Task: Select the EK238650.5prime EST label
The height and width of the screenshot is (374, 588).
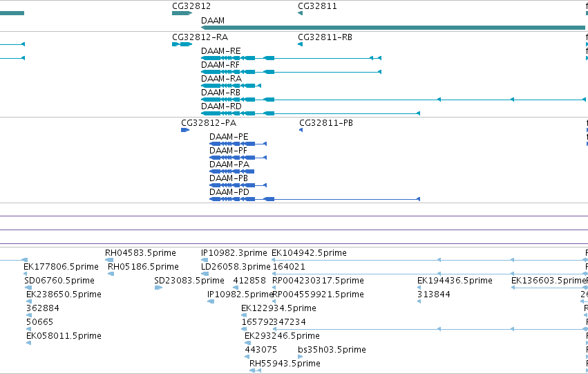Action: pos(64,295)
